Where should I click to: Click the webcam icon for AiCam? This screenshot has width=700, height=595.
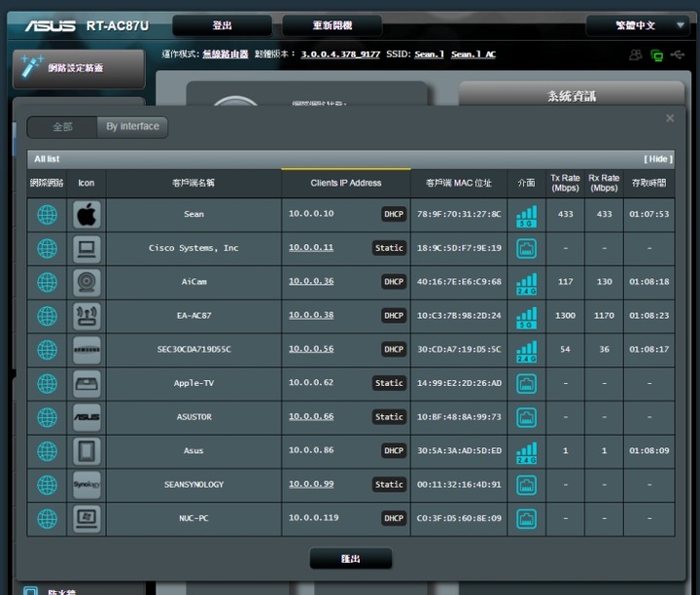(x=87, y=283)
